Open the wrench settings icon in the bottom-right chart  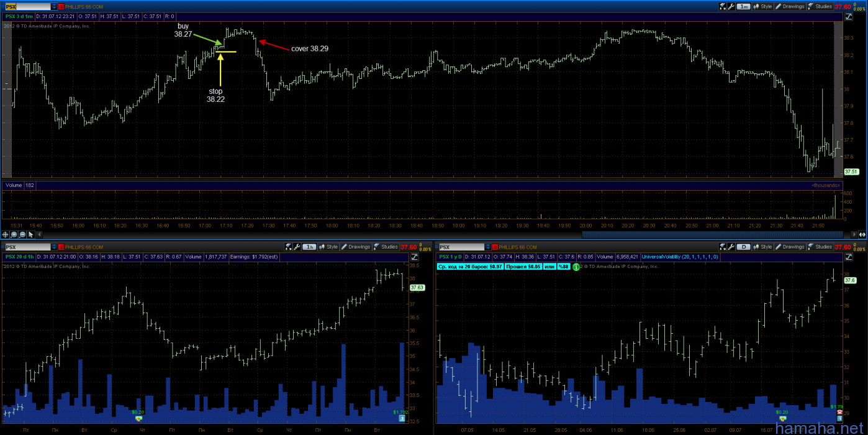731,247
